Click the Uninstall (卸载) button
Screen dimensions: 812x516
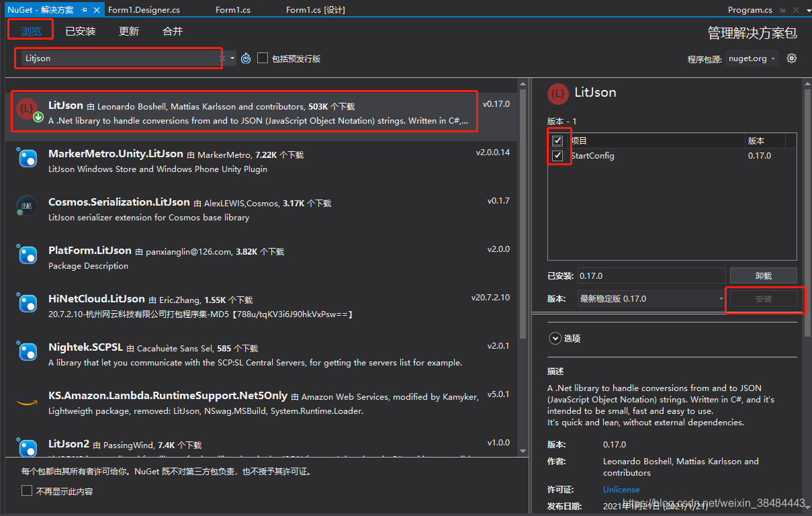point(763,276)
